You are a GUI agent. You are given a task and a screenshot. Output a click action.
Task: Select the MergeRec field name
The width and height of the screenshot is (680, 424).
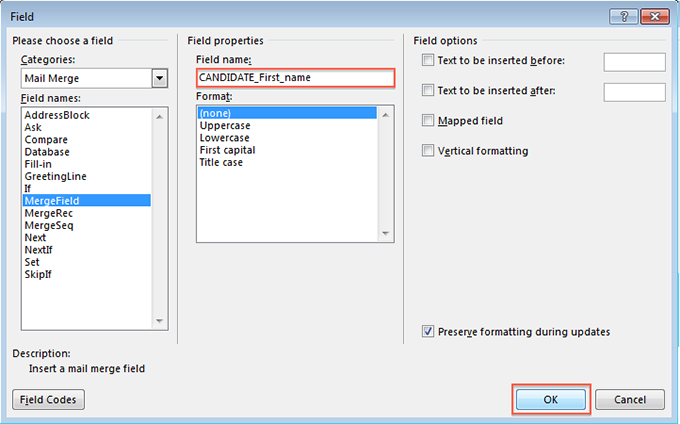(48, 213)
